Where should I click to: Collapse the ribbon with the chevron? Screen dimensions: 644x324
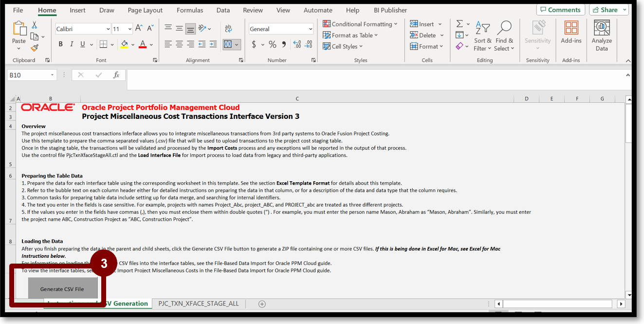pos(628,60)
